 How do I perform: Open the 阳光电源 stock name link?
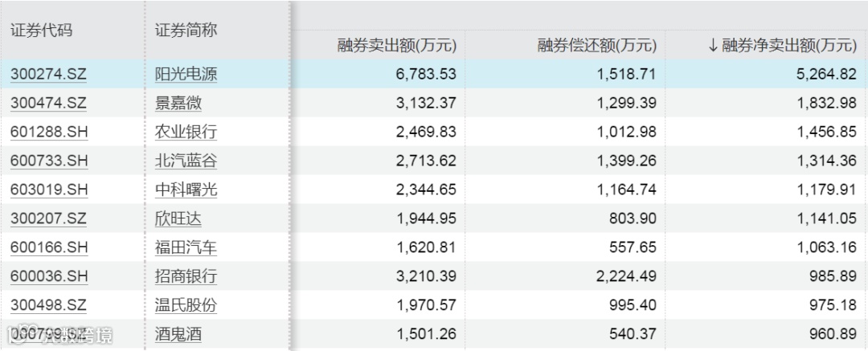(186, 75)
